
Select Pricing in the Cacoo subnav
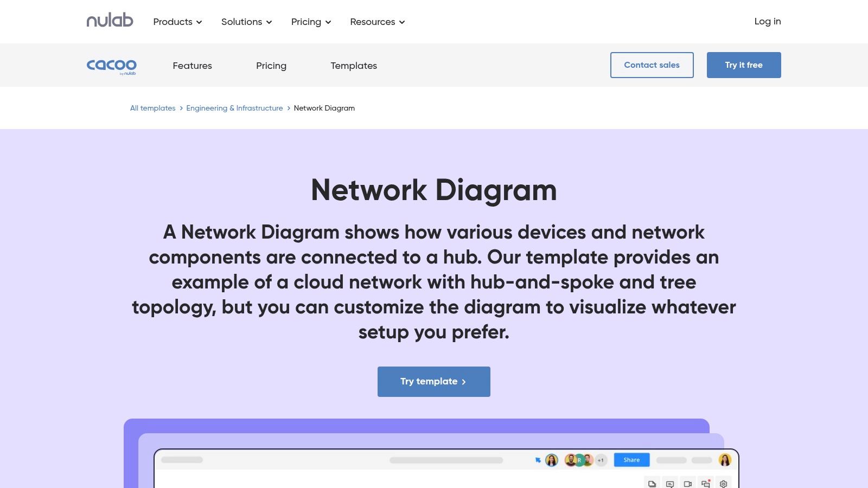pyautogui.click(x=271, y=66)
